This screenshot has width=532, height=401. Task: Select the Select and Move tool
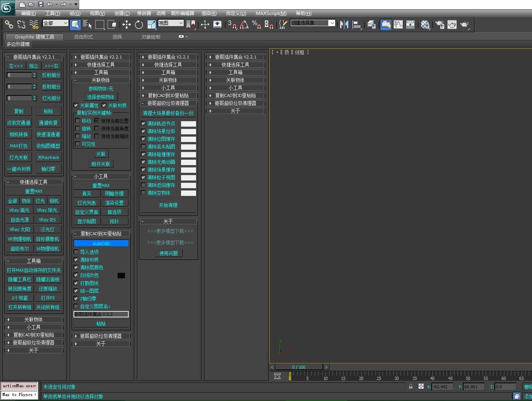126,25
